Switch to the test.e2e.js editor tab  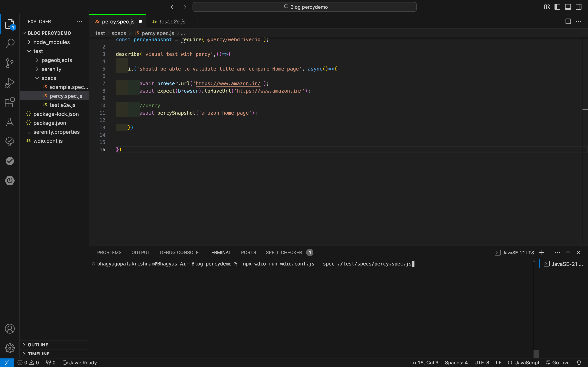[172, 22]
